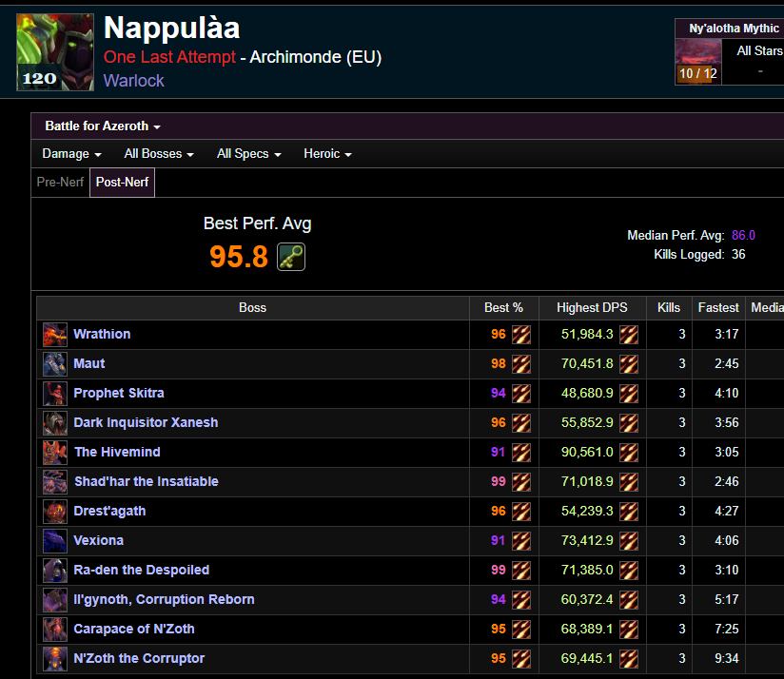Image resolution: width=784 pixels, height=679 pixels.
Task: Click spec icon next to Maut's 98 best percent
Action: pos(521,363)
